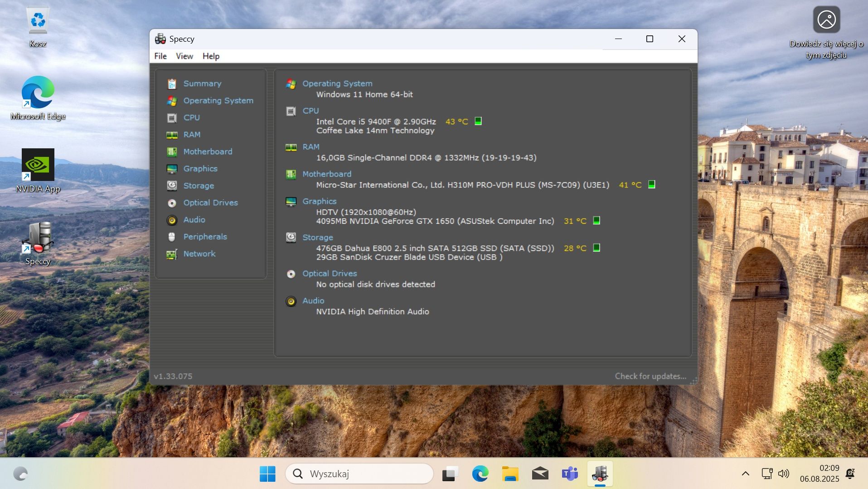Click the 476GB Dahua E800 SSD entry

[x=435, y=248]
